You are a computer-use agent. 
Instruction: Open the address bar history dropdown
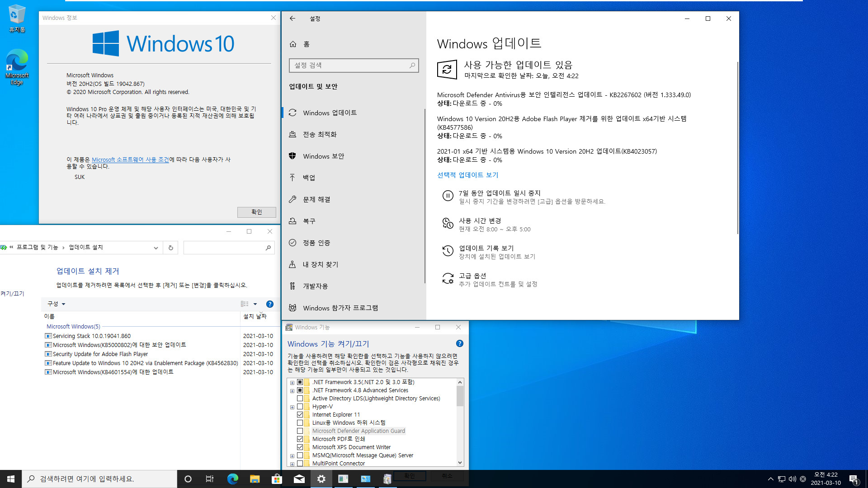click(156, 248)
